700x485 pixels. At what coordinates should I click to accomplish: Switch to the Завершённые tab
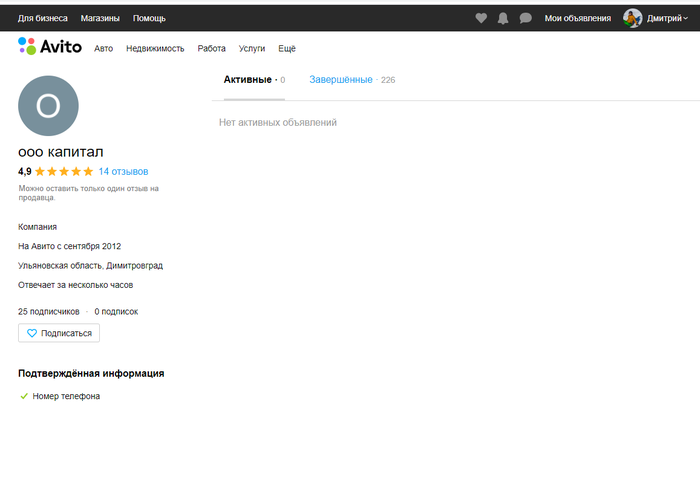pyautogui.click(x=341, y=79)
